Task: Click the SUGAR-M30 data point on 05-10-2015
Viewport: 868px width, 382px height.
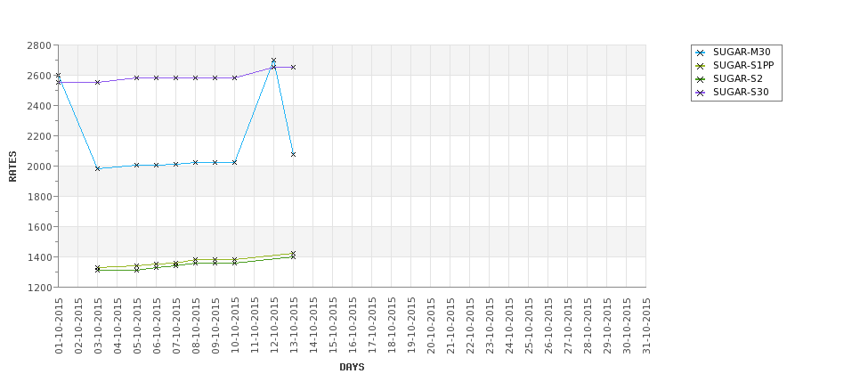Action: tap(137, 165)
